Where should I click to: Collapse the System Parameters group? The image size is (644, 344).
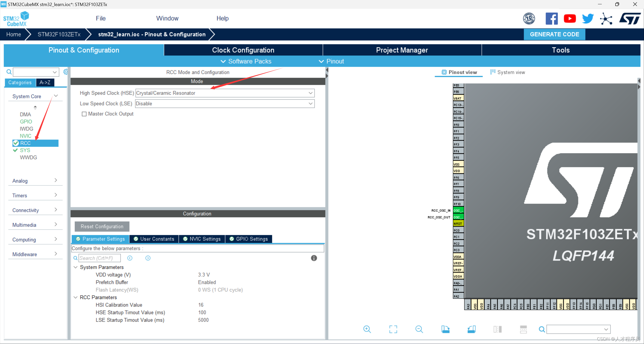click(x=75, y=267)
